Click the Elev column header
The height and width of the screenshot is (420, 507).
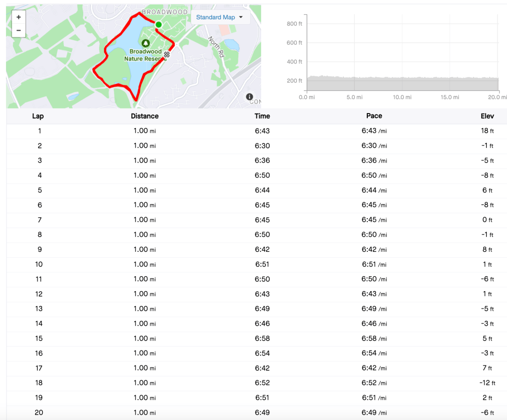[x=488, y=116]
